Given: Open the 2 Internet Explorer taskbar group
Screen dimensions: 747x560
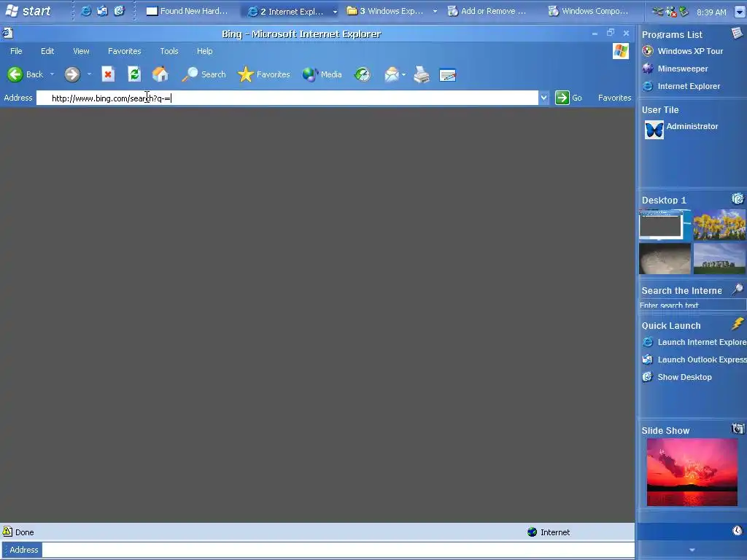Looking at the screenshot, I should 286,12.
